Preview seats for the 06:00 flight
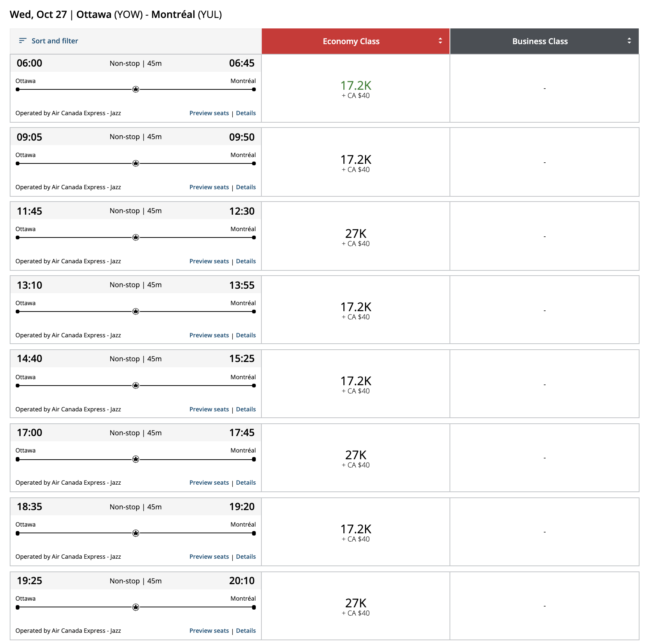The image size is (647, 644). (209, 113)
